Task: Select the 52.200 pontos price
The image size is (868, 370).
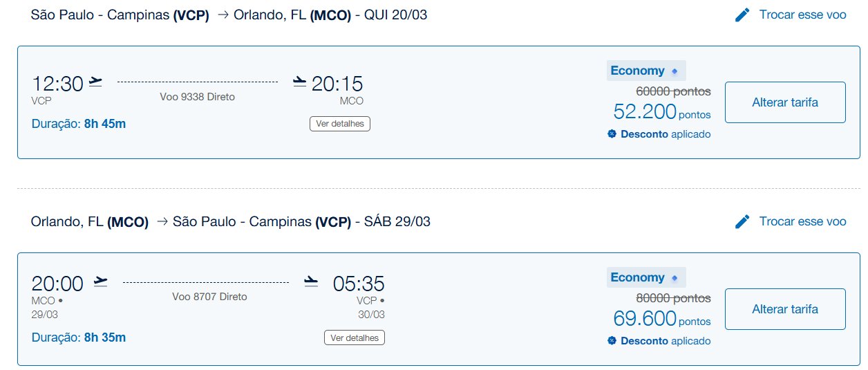Action: (662, 111)
